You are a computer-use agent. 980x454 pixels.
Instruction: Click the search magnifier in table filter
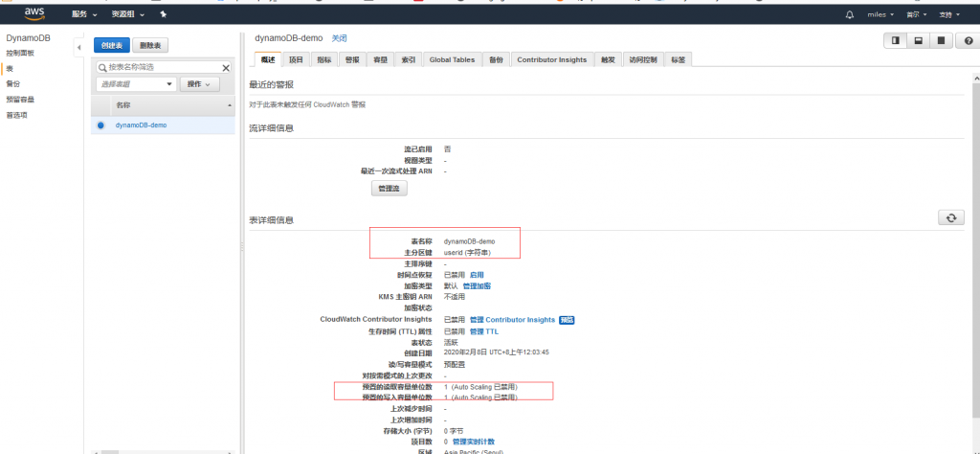pos(102,68)
